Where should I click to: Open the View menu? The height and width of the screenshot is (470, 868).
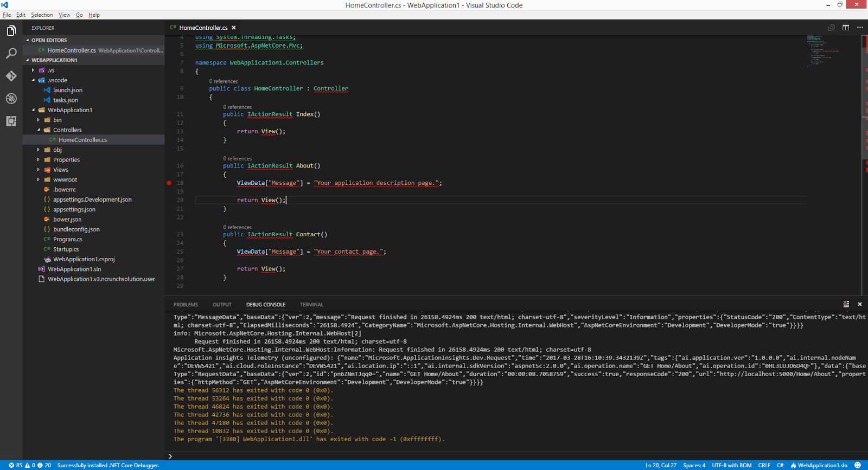coord(64,15)
